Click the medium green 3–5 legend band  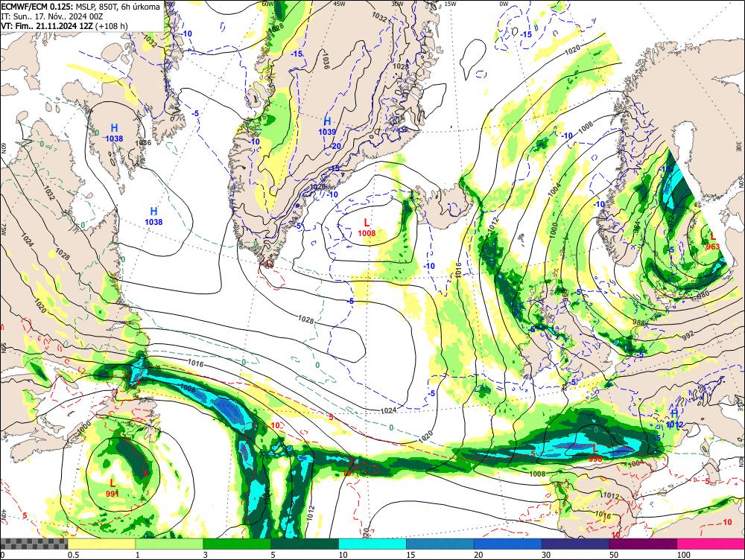(x=237, y=544)
